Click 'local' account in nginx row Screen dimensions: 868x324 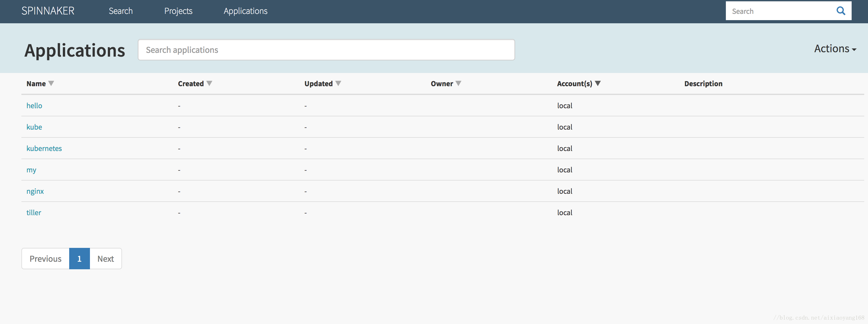point(565,191)
